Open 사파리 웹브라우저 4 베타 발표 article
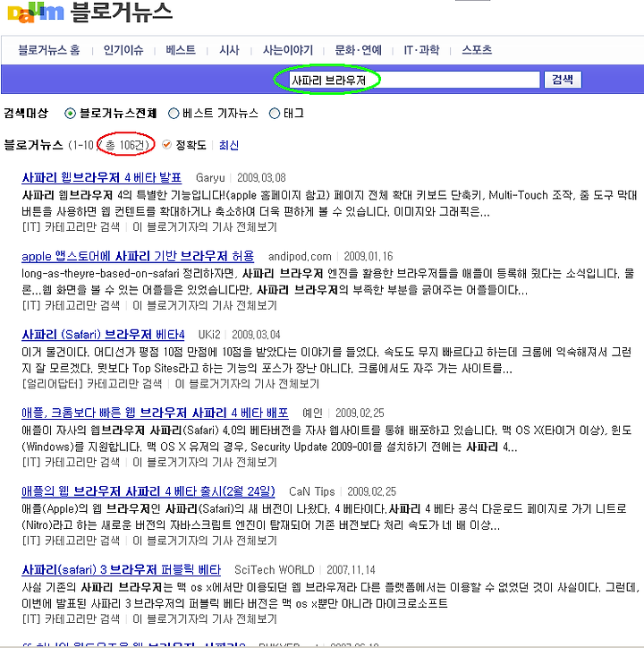 pyautogui.click(x=102, y=178)
